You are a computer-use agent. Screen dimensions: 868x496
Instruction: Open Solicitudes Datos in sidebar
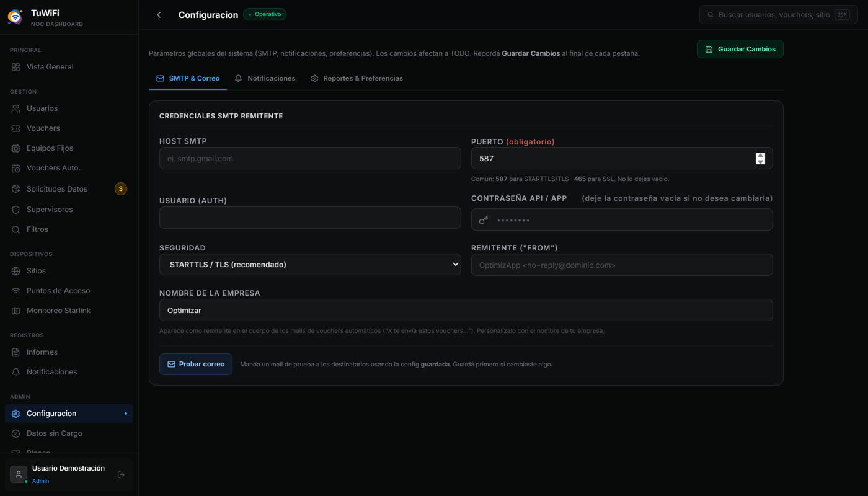coord(69,189)
